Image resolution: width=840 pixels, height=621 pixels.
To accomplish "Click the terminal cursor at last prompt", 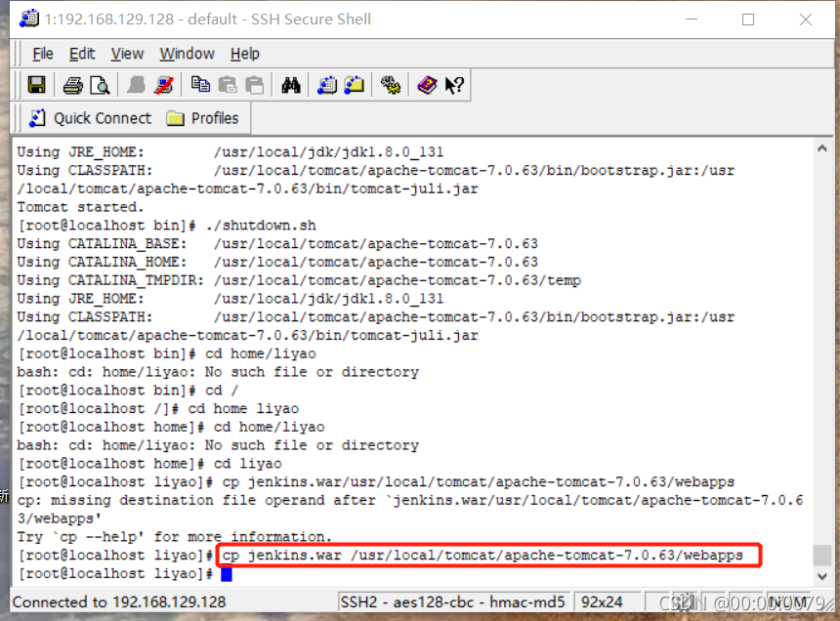I will (x=227, y=574).
